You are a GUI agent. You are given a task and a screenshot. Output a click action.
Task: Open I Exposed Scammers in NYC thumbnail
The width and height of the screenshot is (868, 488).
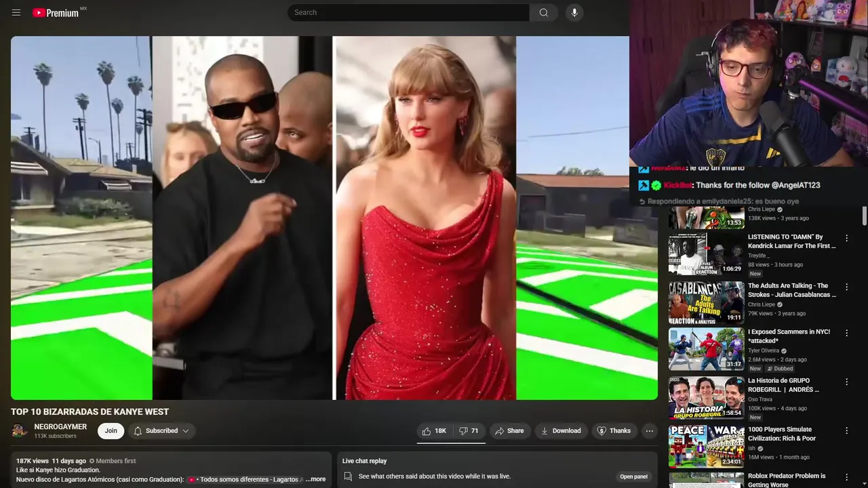tap(706, 350)
